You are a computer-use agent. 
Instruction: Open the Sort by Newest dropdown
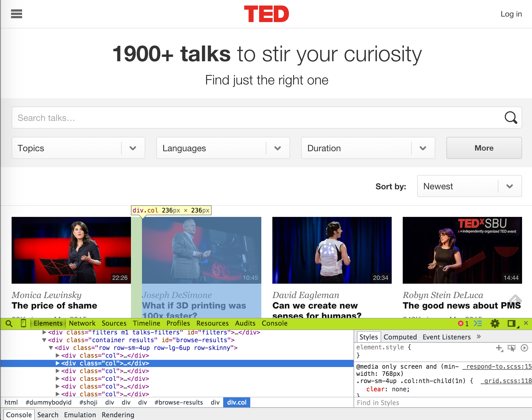tap(470, 186)
